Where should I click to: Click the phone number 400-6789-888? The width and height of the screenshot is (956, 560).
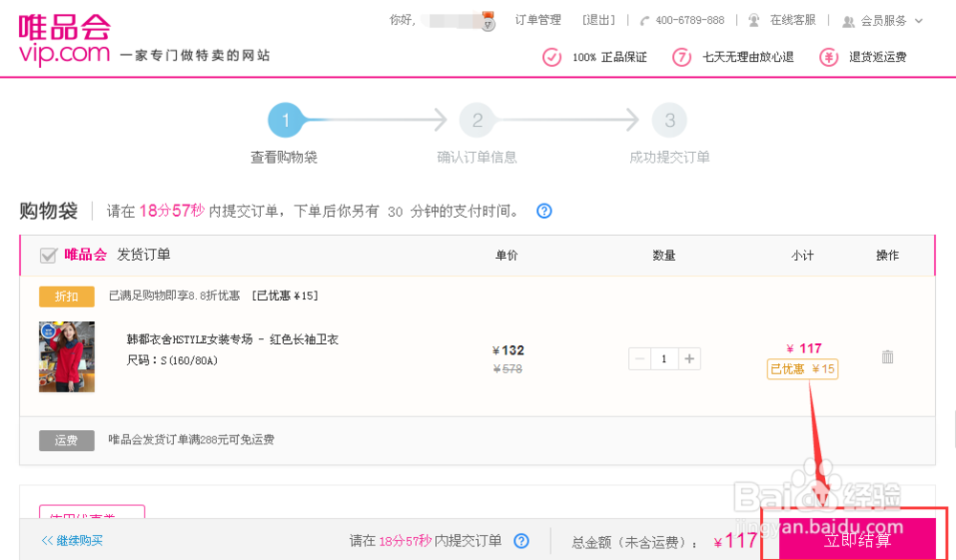689,20
